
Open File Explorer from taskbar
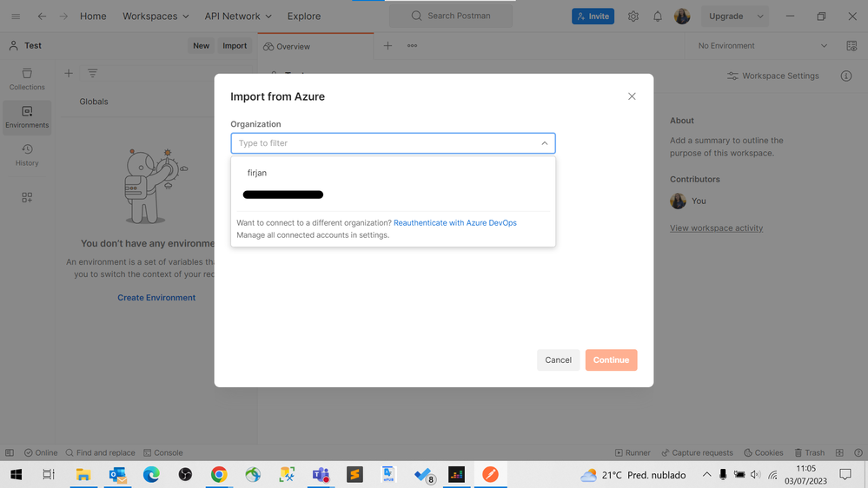click(83, 475)
